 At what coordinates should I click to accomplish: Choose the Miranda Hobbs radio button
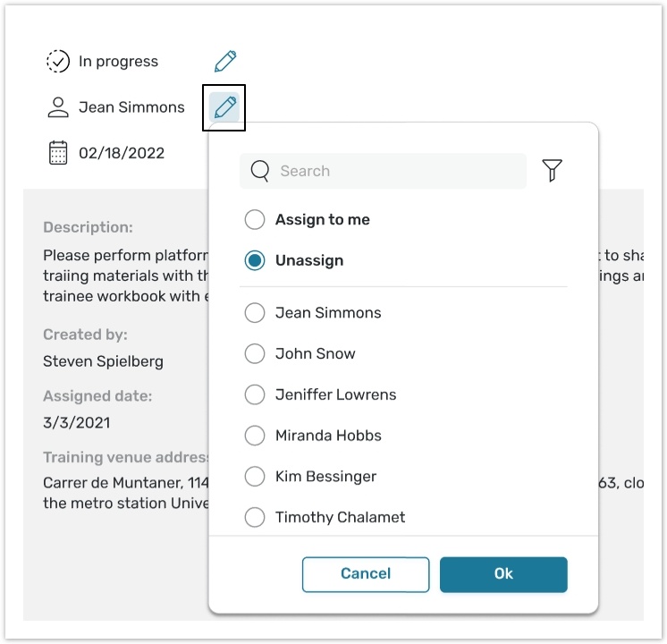(x=255, y=436)
